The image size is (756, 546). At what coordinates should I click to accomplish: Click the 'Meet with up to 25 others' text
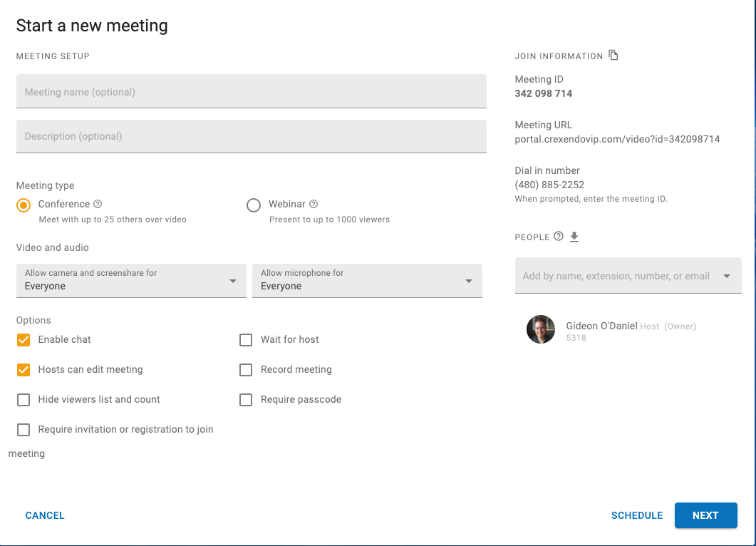(113, 220)
